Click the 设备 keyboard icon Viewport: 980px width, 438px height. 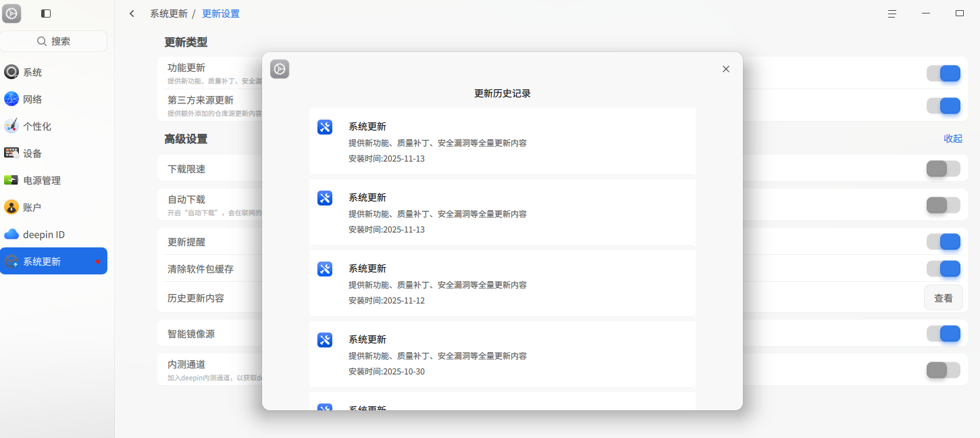pyautogui.click(x=11, y=153)
